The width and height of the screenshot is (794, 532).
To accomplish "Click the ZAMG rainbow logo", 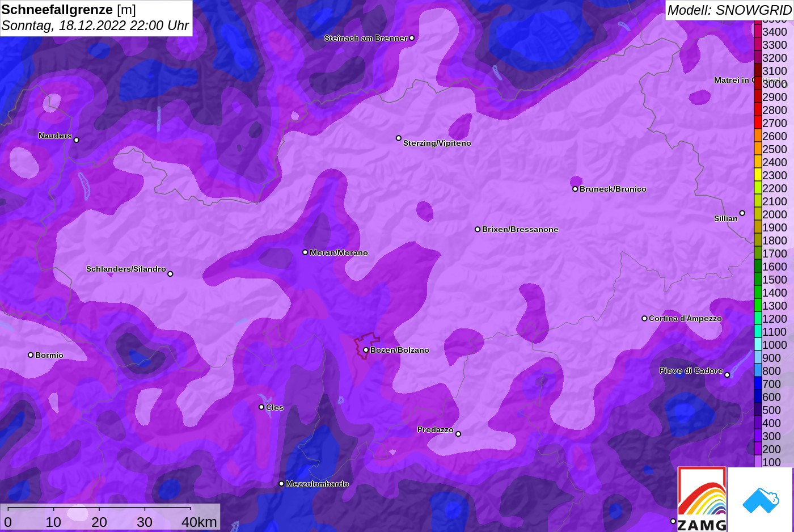I will coord(702,499).
